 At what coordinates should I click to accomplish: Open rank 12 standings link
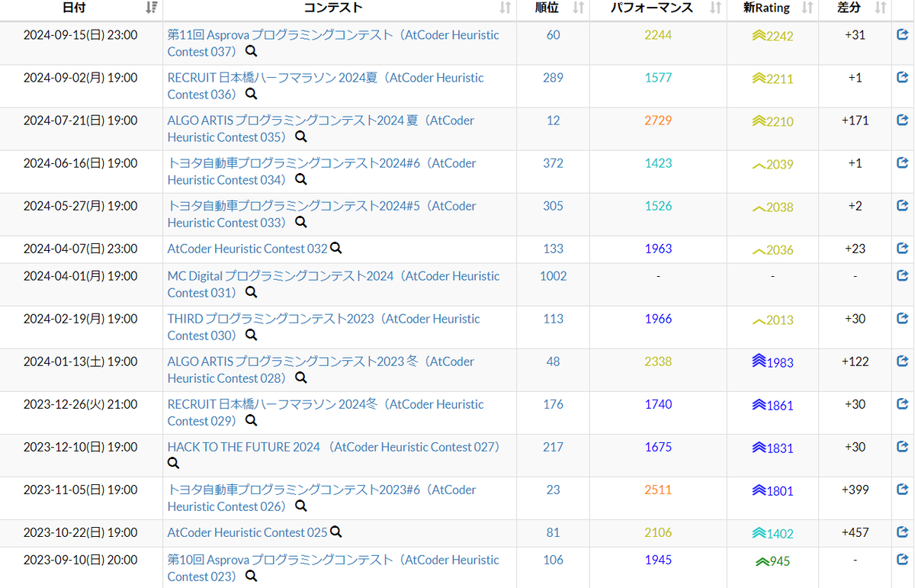(x=553, y=120)
